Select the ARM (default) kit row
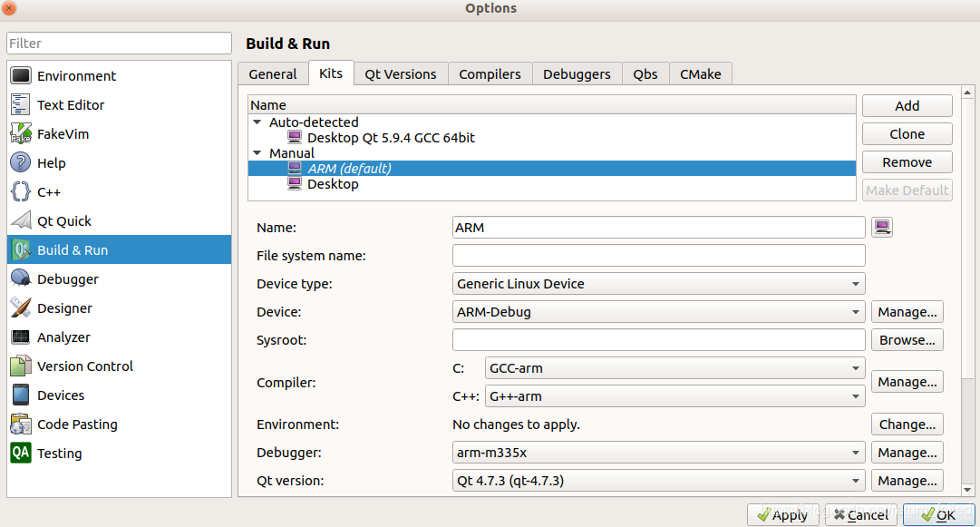980x527 pixels. point(552,169)
